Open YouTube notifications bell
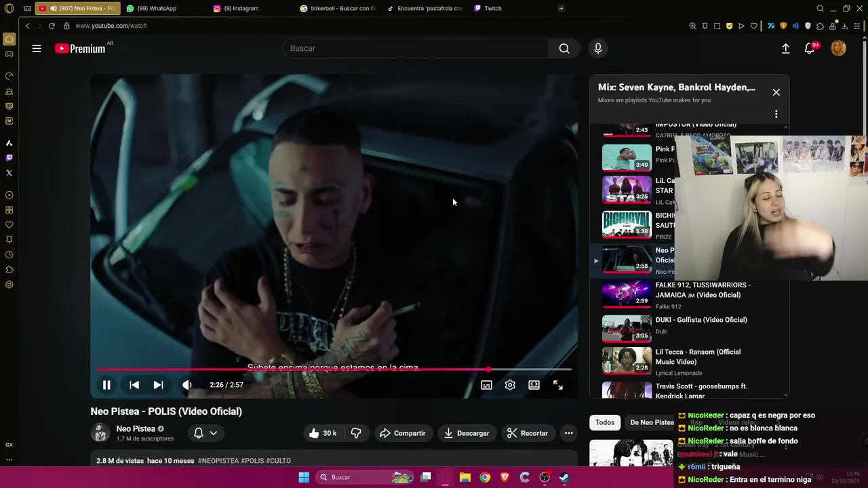This screenshot has width=868, height=488. [810, 48]
